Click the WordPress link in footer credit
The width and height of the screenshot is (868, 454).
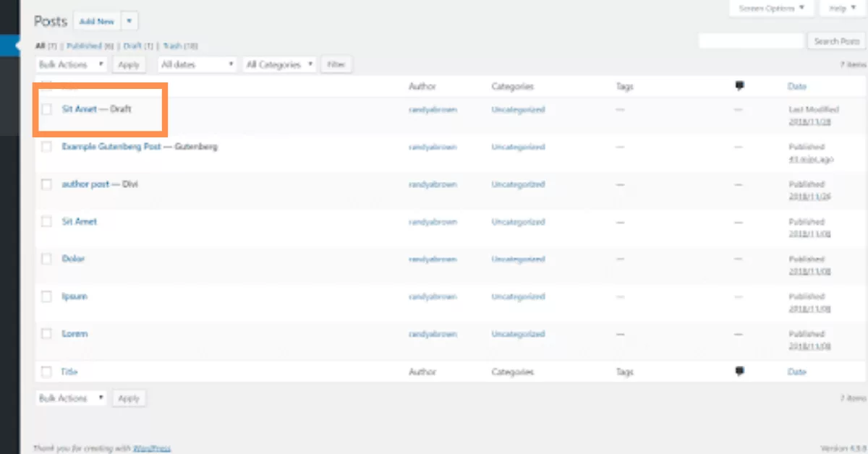tap(153, 448)
